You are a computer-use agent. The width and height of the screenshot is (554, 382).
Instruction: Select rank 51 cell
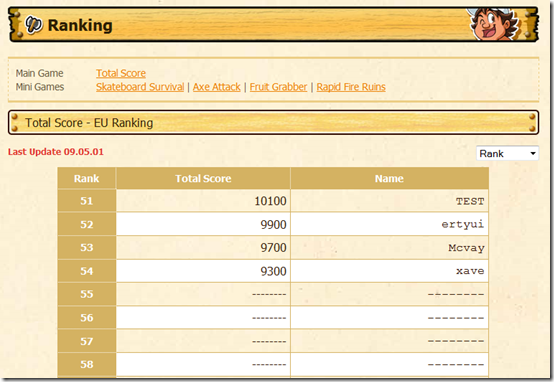[87, 201]
